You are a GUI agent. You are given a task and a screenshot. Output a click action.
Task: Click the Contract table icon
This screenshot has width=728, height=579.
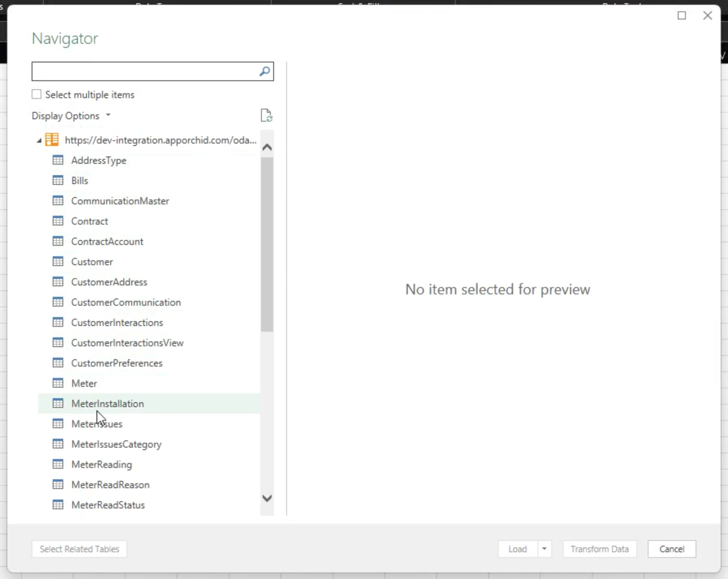(x=58, y=221)
